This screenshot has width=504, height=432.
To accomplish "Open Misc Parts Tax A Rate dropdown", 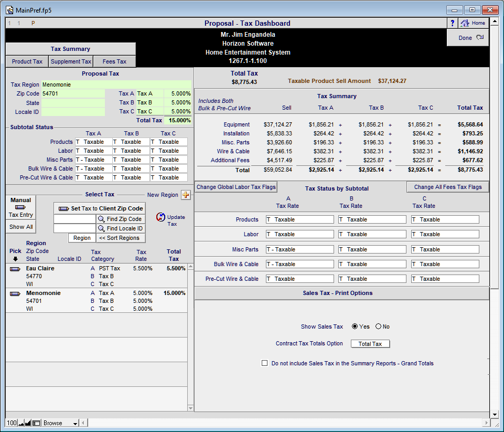I will click(x=299, y=249).
